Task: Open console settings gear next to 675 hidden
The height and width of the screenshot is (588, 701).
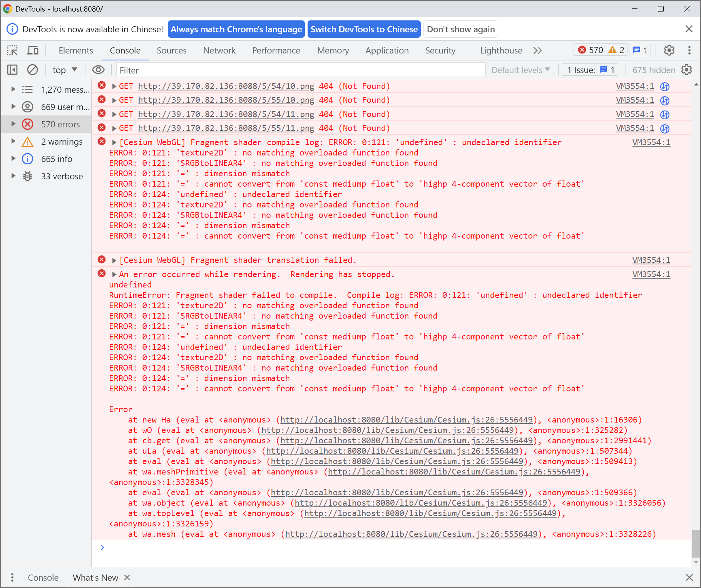Action: click(x=687, y=70)
